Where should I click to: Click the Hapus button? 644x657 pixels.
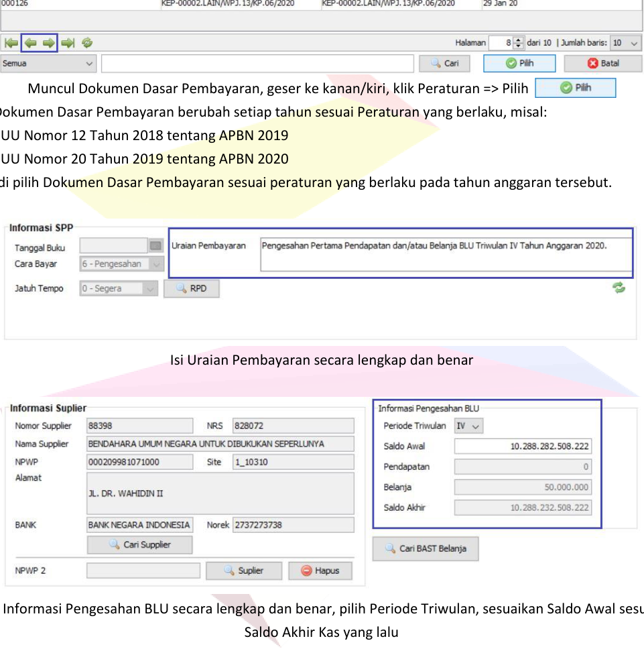point(320,571)
